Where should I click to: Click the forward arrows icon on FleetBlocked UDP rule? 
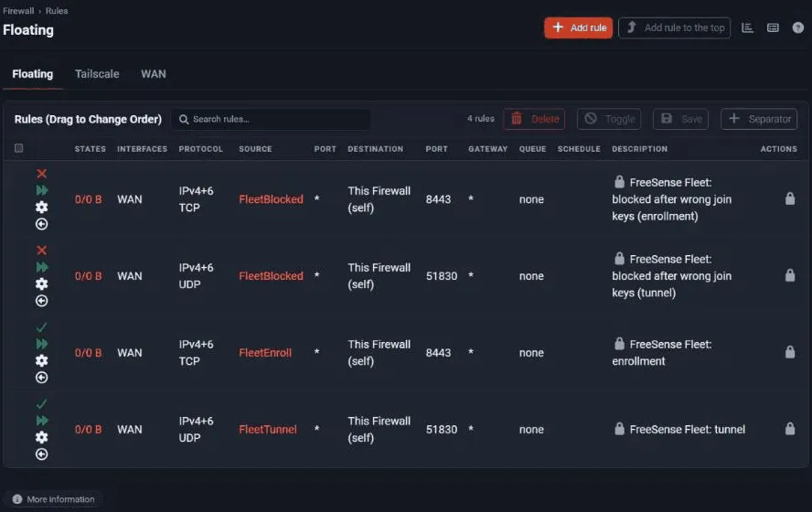click(41, 267)
